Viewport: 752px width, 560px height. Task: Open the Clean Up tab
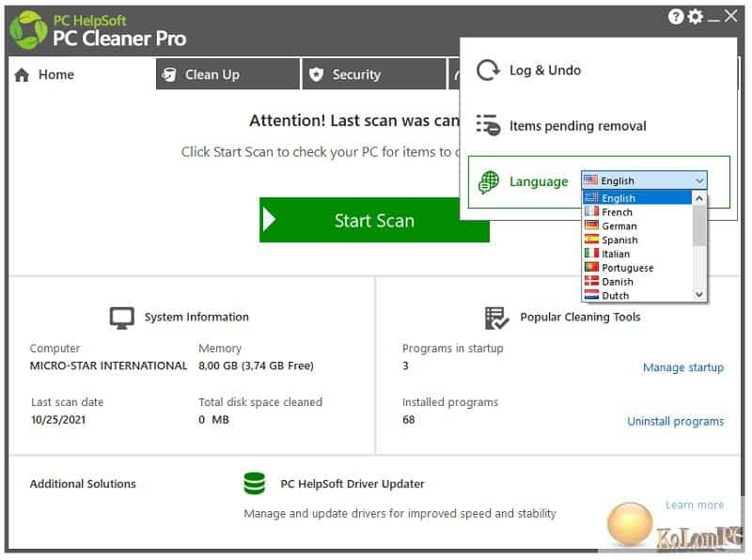coord(227,74)
